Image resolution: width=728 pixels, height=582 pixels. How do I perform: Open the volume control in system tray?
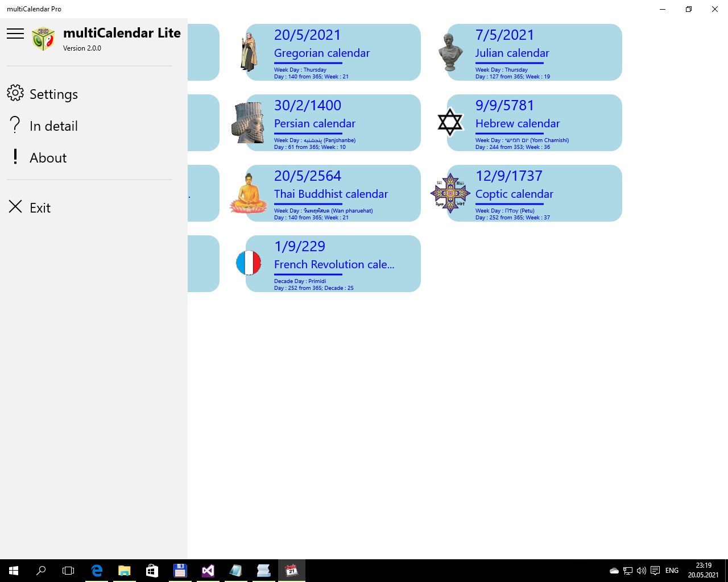pyautogui.click(x=642, y=571)
